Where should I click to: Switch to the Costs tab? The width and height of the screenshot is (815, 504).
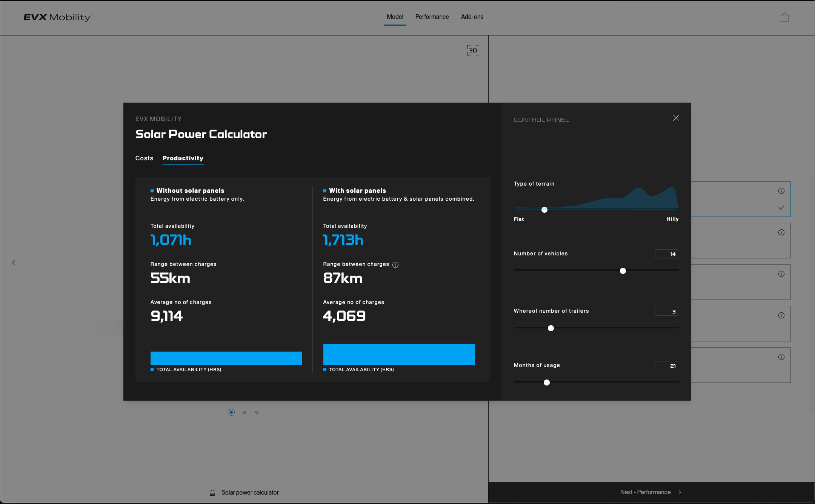[x=144, y=158]
